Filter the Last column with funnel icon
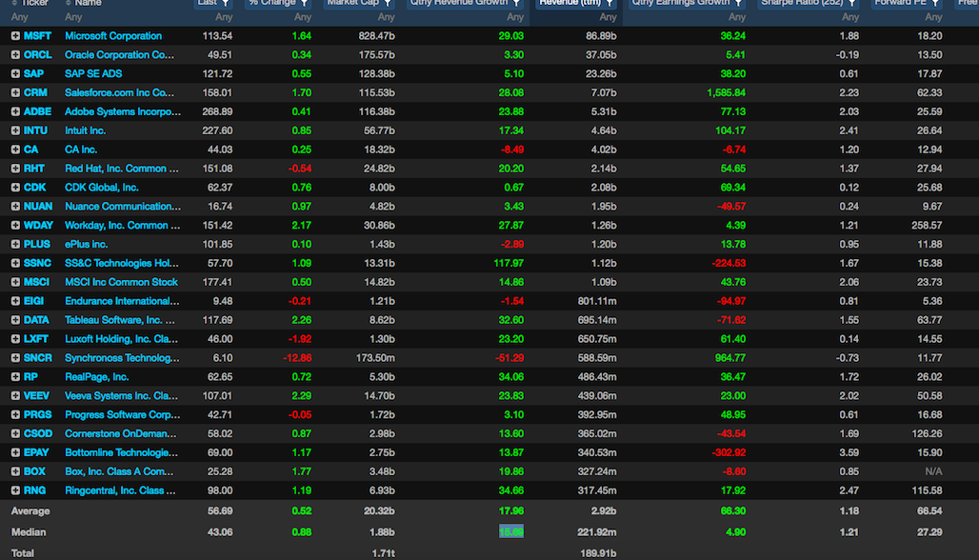The image size is (979, 560). coord(226,3)
